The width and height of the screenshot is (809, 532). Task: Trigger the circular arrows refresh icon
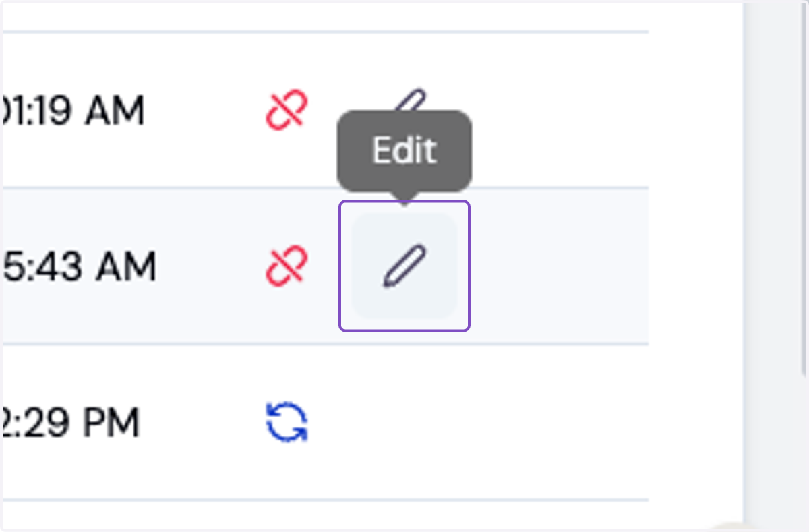[x=287, y=422]
